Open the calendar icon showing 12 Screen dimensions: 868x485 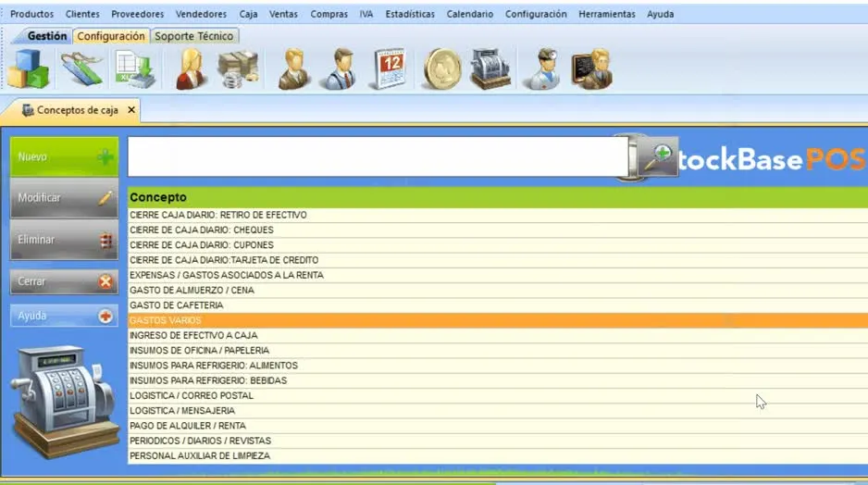[390, 69]
